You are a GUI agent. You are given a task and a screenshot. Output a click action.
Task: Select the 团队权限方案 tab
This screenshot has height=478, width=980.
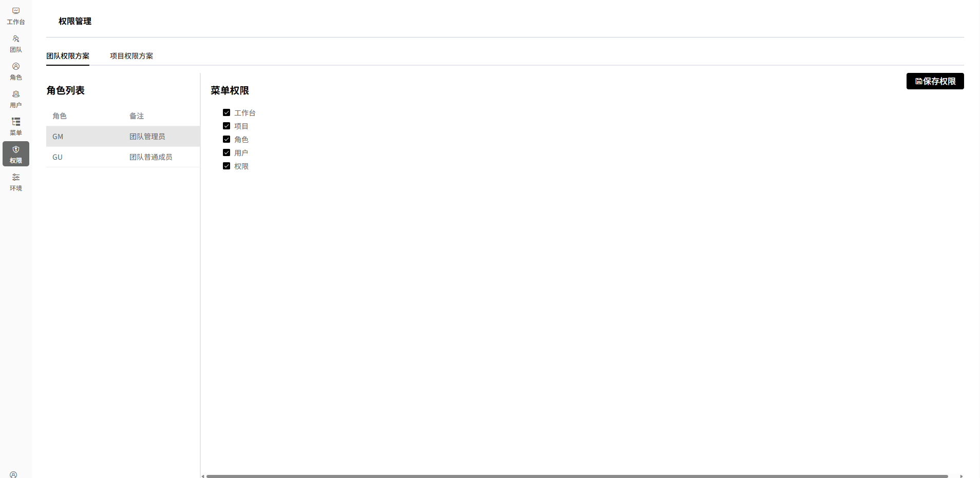pos(68,56)
